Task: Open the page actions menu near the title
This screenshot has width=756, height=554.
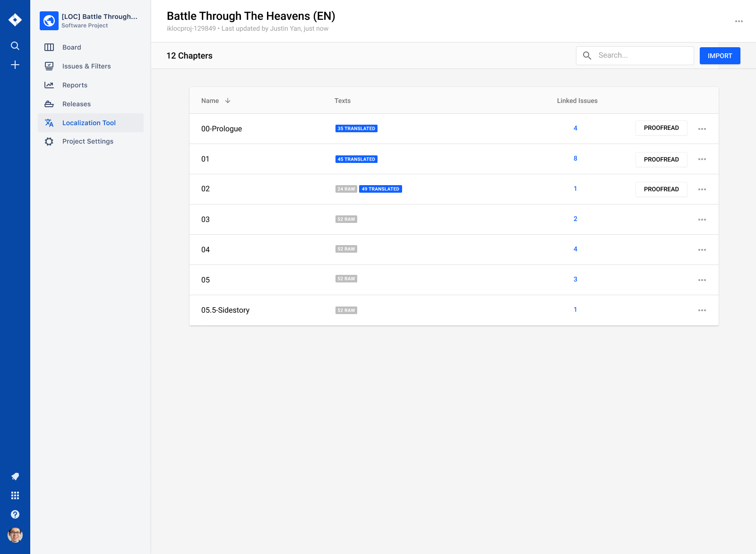Action: pyautogui.click(x=739, y=21)
